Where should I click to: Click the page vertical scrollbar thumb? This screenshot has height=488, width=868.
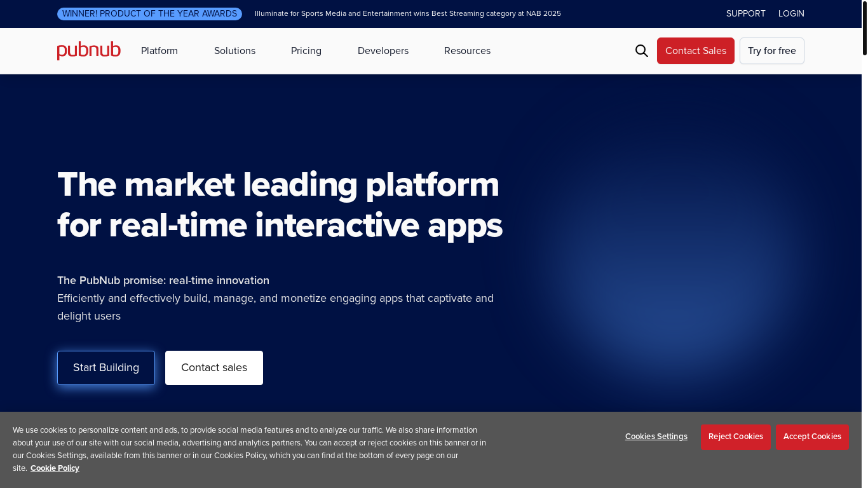pos(865,29)
